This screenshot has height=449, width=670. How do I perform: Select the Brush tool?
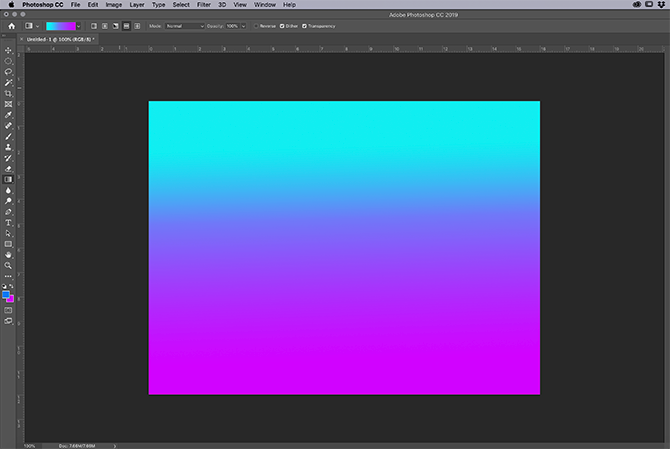[x=8, y=136]
